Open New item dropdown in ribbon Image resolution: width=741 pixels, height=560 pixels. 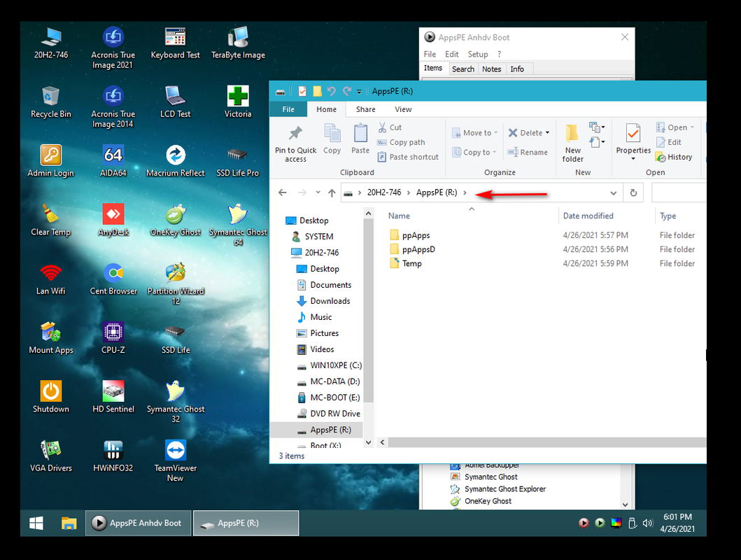coord(598,127)
